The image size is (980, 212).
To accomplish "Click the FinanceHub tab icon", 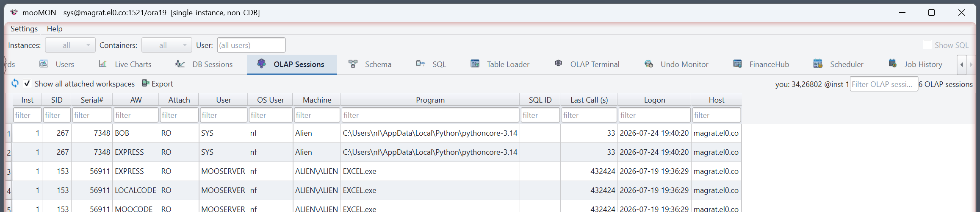I will [738, 64].
